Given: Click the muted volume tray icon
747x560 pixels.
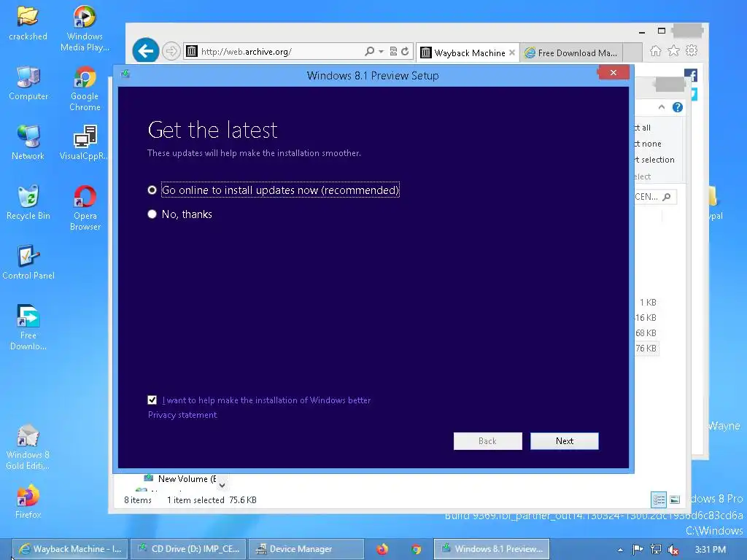Looking at the screenshot, I should click(x=673, y=550).
